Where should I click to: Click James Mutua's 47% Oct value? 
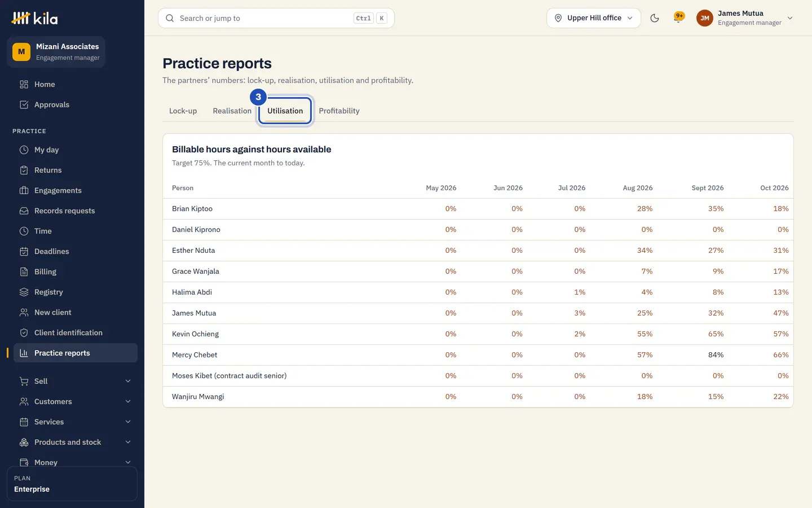click(781, 313)
